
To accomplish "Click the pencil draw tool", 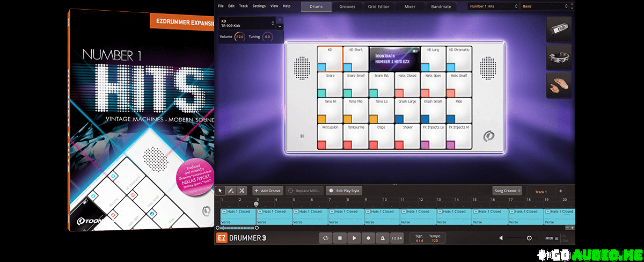I will [231, 191].
